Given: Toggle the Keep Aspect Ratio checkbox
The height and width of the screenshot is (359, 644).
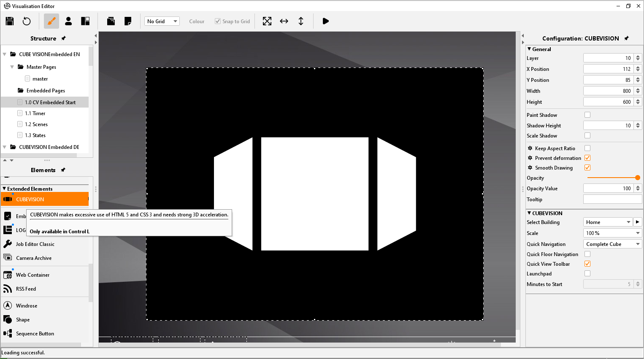Looking at the screenshot, I should [587, 148].
